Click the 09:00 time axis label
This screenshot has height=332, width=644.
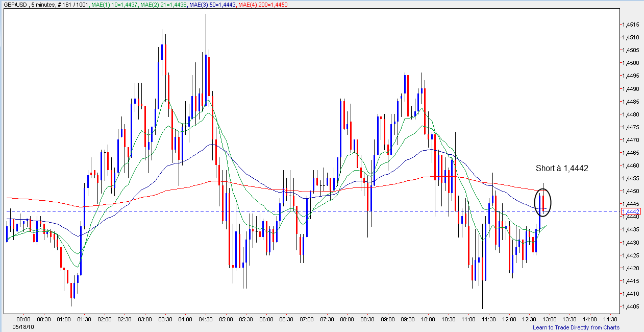click(x=387, y=319)
